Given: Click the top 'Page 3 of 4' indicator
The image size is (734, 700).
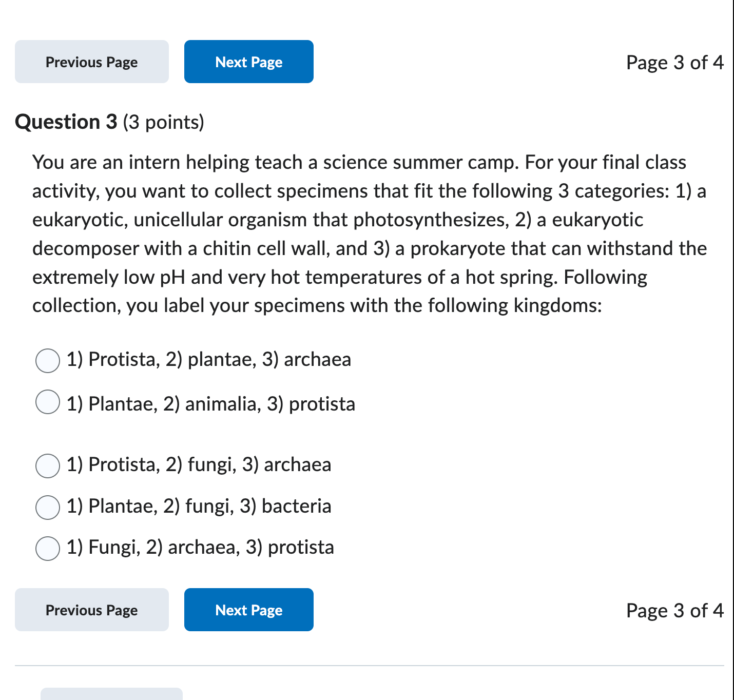Looking at the screenshot, I should coord(675,62).
